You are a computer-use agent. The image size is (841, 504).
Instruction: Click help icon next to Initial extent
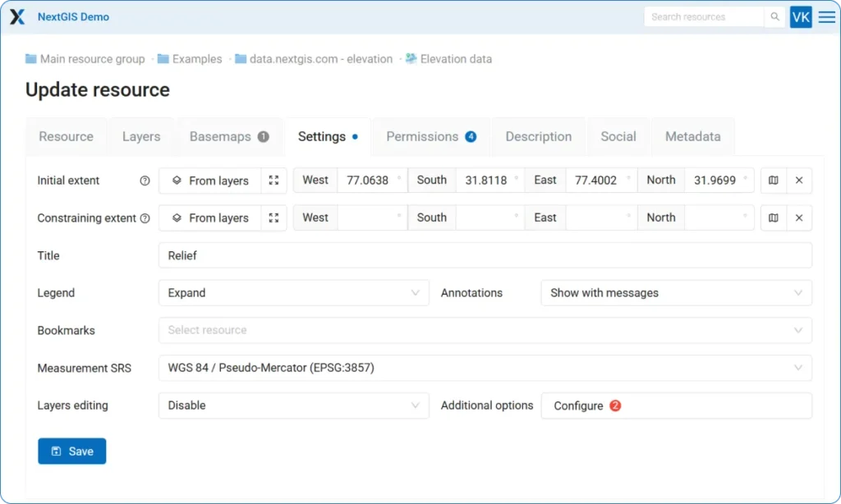(145, 181)
